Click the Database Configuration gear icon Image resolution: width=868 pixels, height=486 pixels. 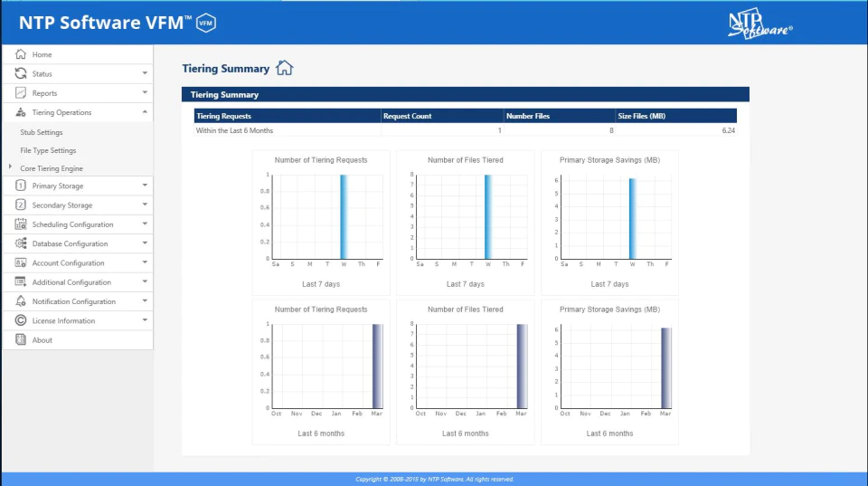point(21,243)
